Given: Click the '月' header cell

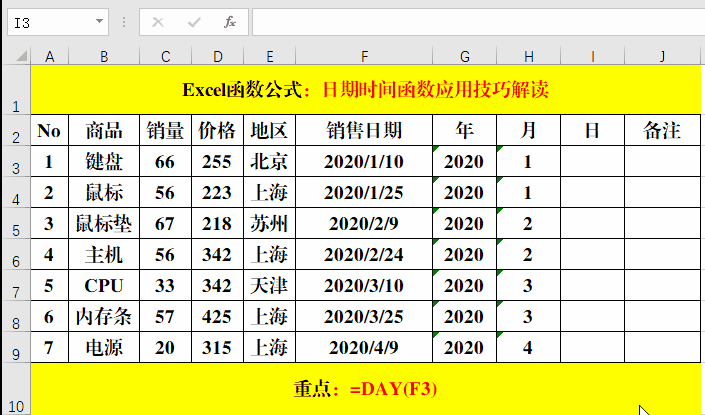Looking at the screenshot, I should (x=529, y=130).
